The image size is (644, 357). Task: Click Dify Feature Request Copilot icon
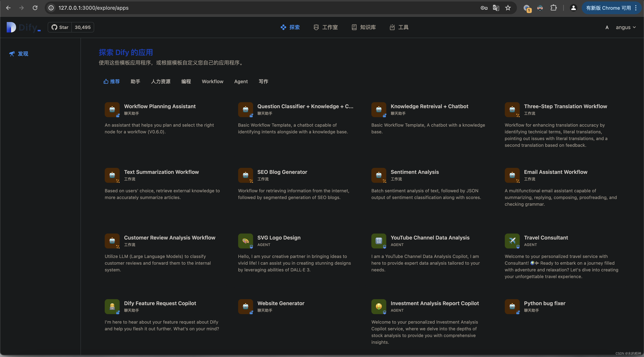(112, 306)
